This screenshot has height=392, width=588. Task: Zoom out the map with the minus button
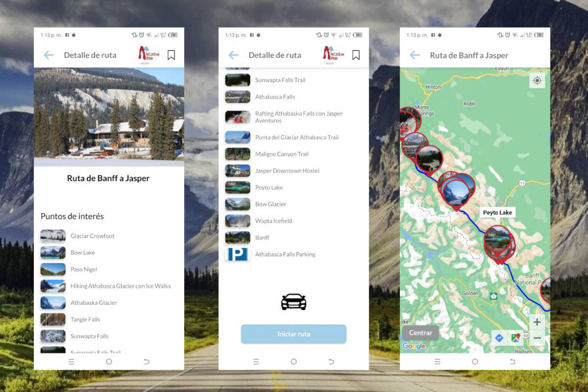(537, 338)
